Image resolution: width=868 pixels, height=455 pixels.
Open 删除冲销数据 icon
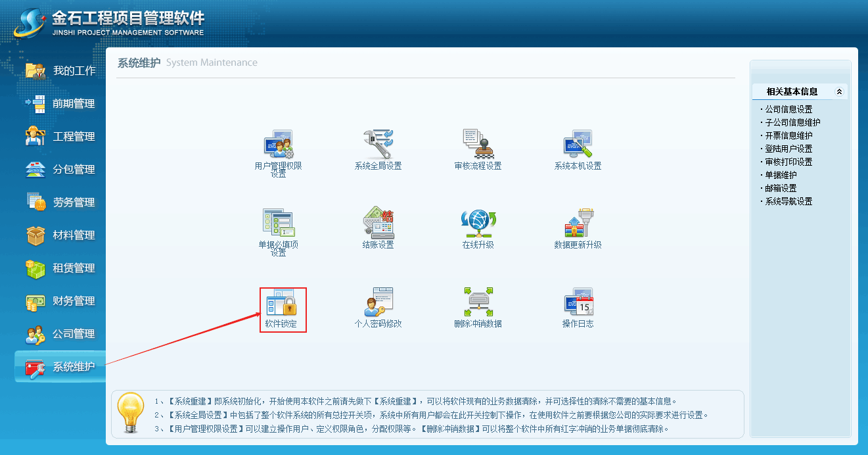478,302
